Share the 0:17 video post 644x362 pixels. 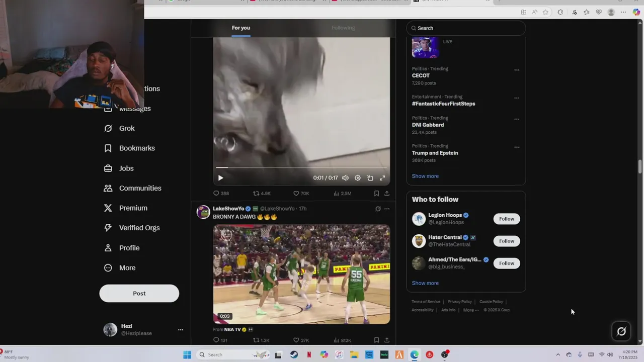click(x=387, y=193)
